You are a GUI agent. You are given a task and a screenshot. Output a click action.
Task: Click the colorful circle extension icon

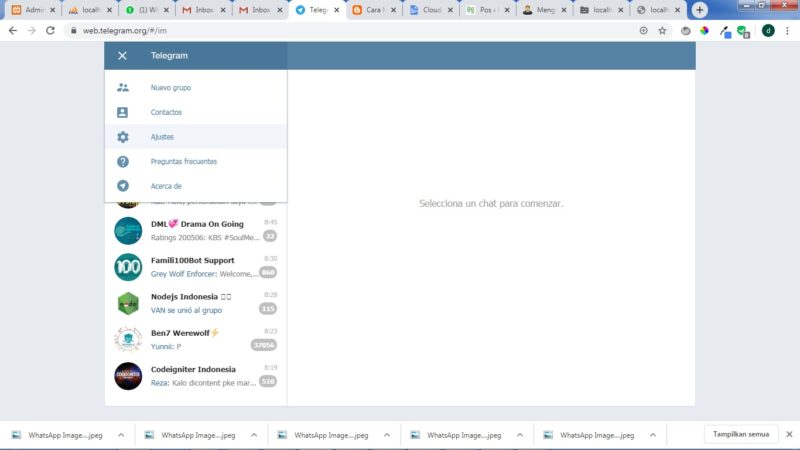pos(705,31)
